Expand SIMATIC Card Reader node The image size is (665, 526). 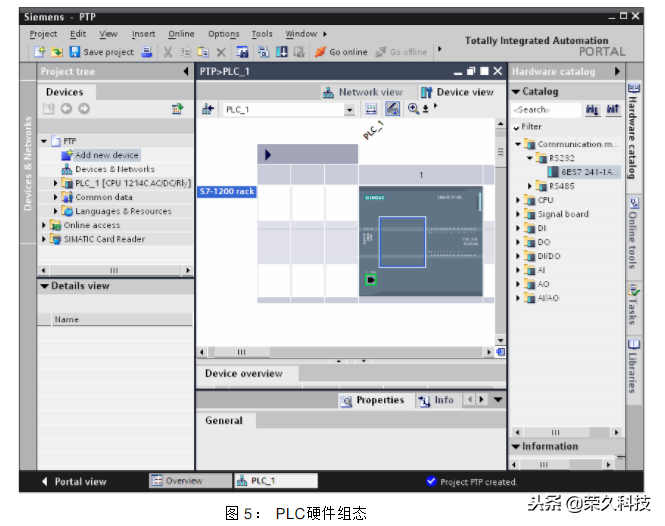(44, 239)
